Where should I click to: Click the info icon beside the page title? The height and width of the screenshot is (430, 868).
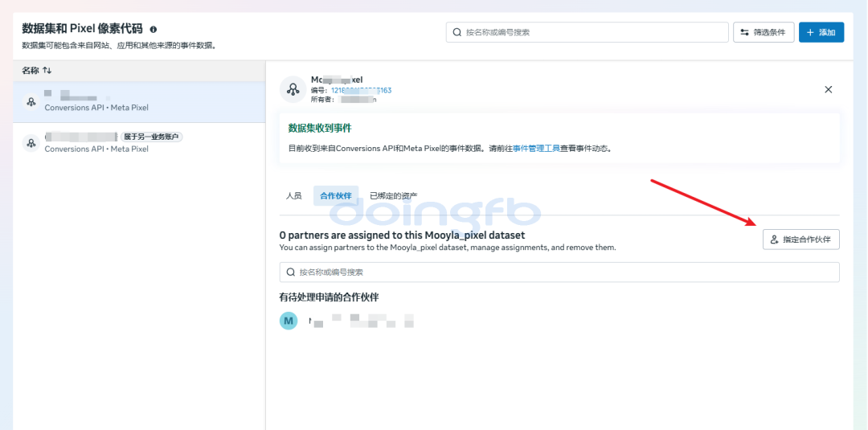click(154, 30)
